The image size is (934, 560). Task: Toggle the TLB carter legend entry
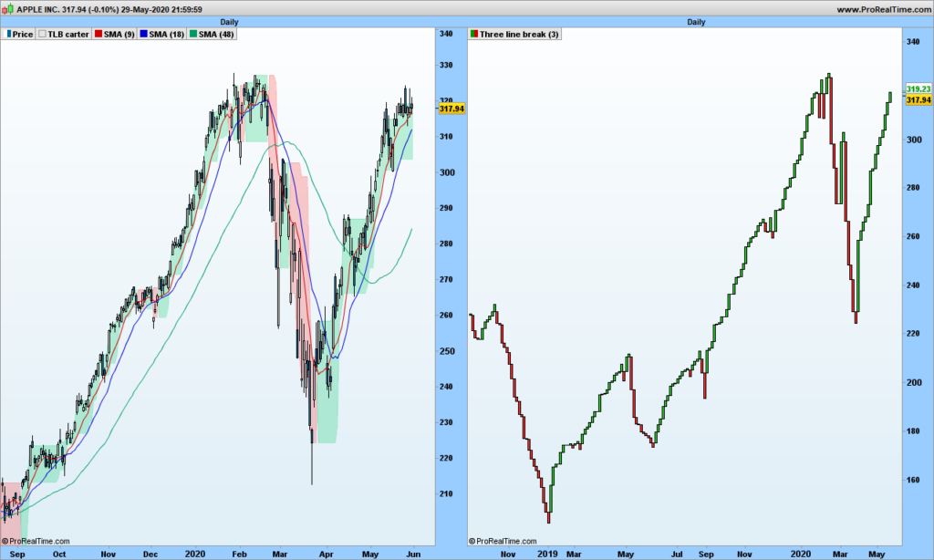click(x=64, y=34)
